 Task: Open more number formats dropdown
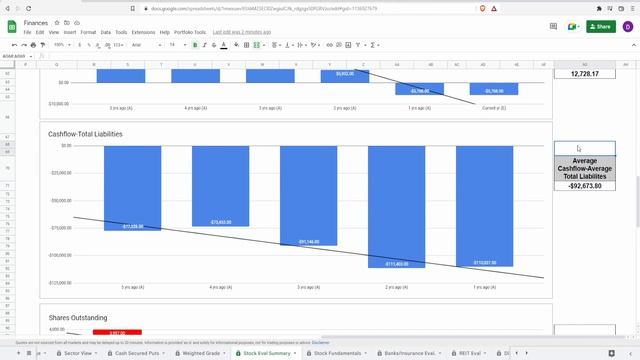(119, 45)
